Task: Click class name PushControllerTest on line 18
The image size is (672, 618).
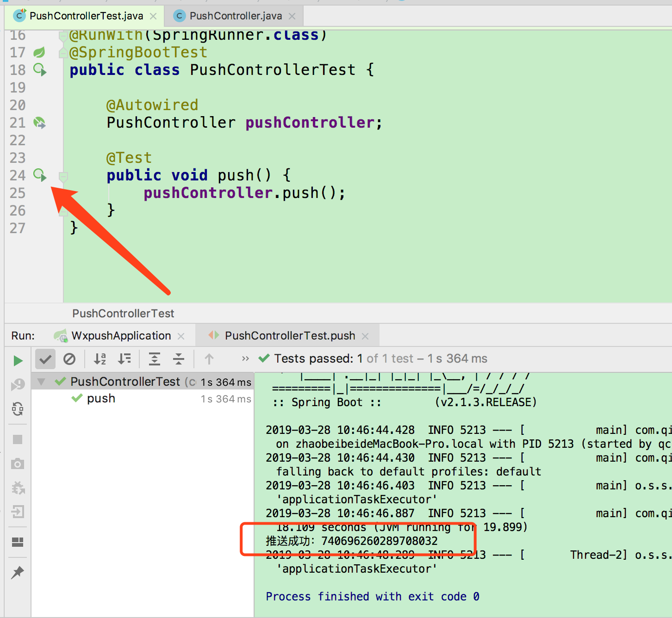Action: click(x=273, y=70)
